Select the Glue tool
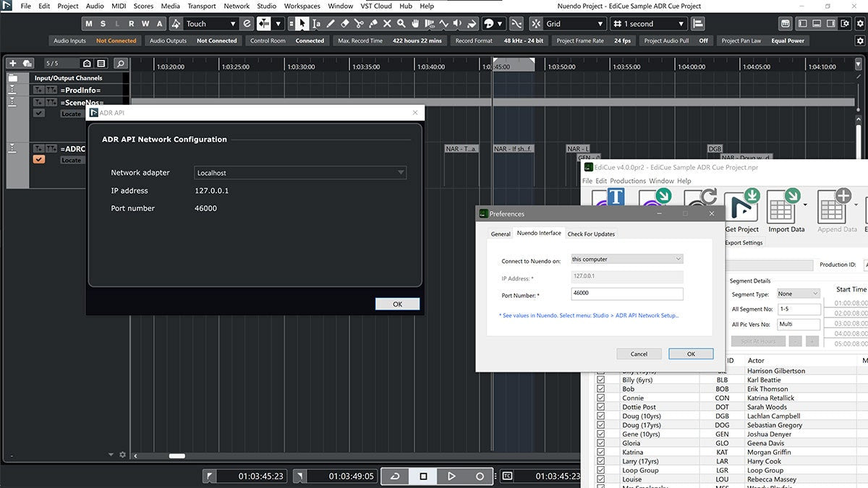The width and height of the screenshot is (868, 488). (x=373, y=24)
